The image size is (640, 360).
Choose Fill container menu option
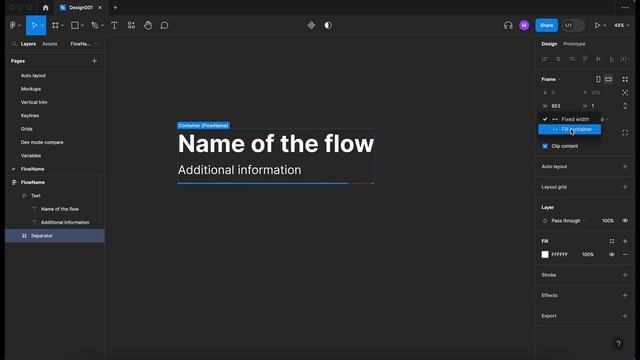(569, 129)
